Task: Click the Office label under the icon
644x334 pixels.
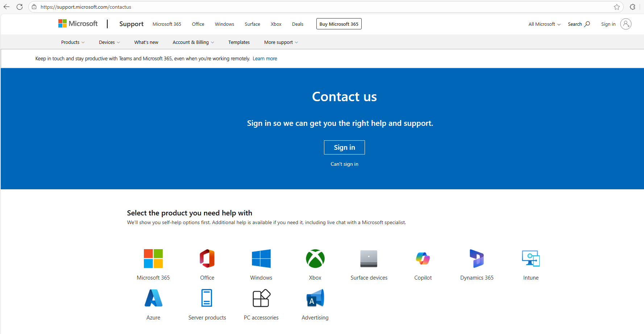Action: (x=207, y=278)
